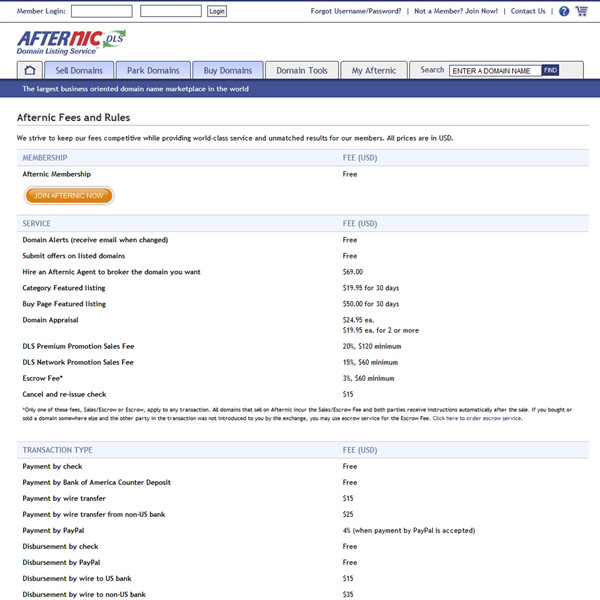
Task: Click the help question mark icon
Action: point(564,12)
